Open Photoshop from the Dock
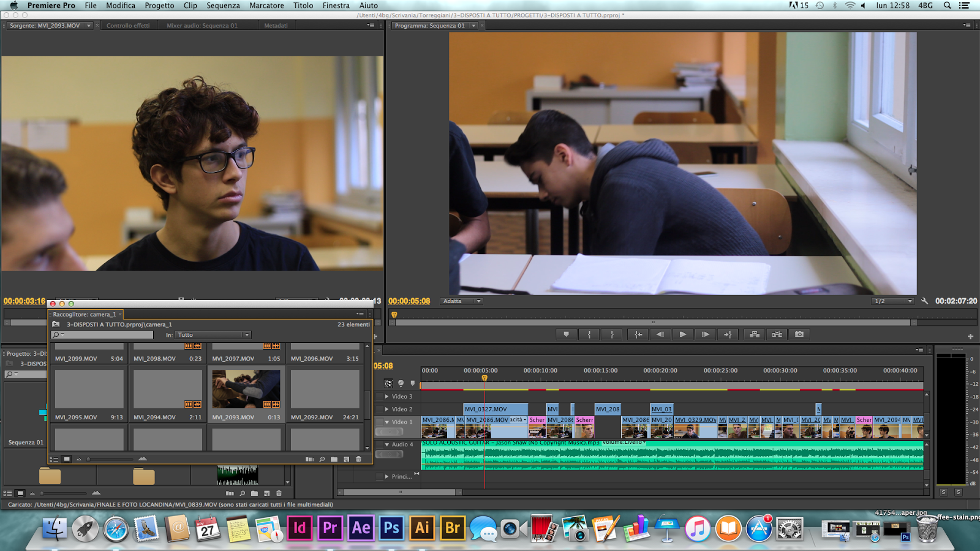This screenshot has height=551, width=980. point(391,528)
